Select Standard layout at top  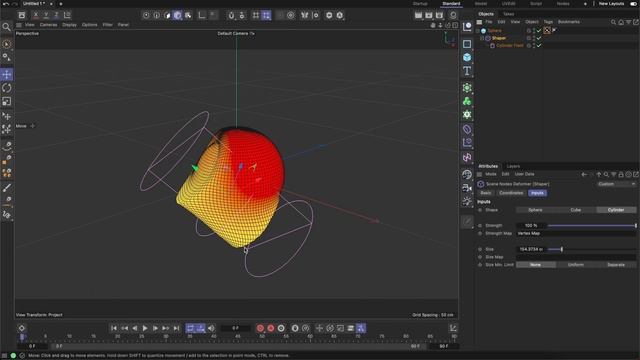point(451,4)
